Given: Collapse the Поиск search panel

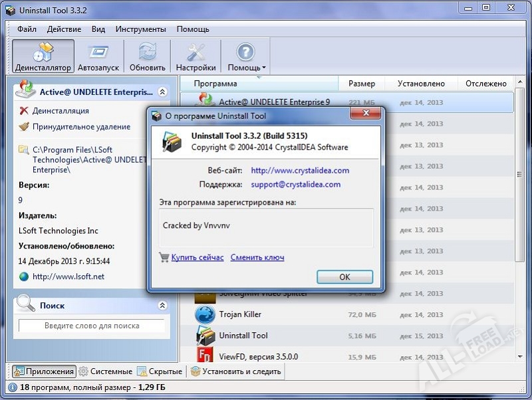Looking at the screenshot, I should pos(163,306).
